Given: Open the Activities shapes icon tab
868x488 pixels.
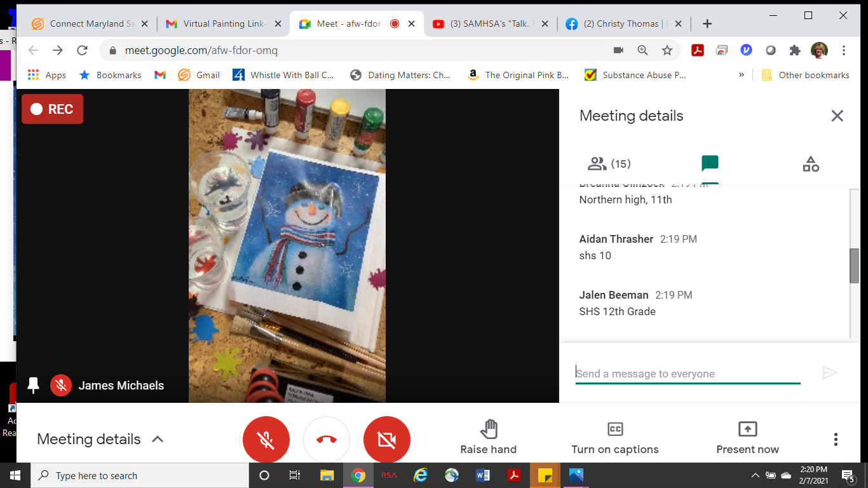Looking at the screenshot, I should click(x=811, y=164).
